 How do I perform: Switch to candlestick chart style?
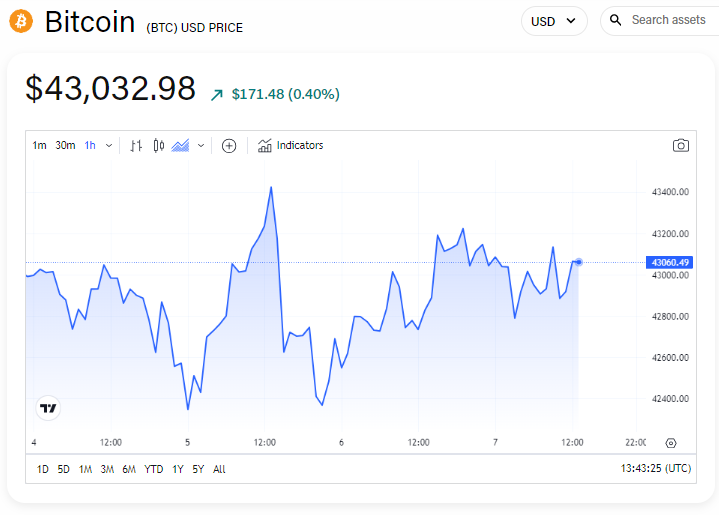[x=159, y=146]
